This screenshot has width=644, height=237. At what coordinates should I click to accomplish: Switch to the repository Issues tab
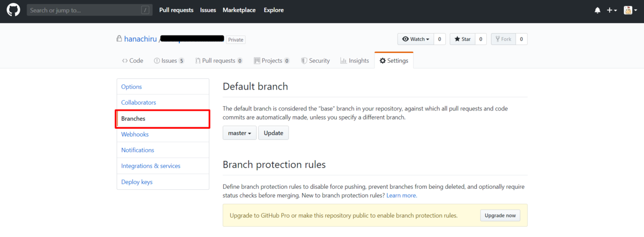[x=169, y=61]
